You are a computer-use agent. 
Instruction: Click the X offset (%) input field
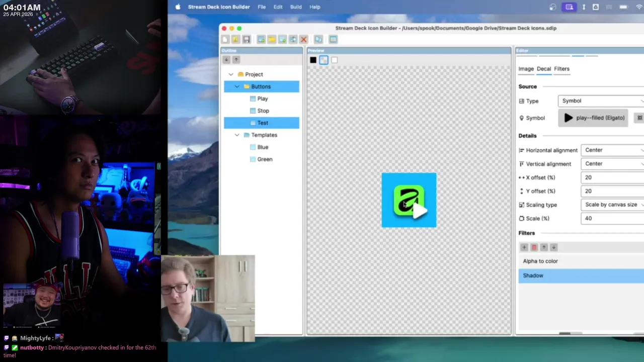click(612, 177)
